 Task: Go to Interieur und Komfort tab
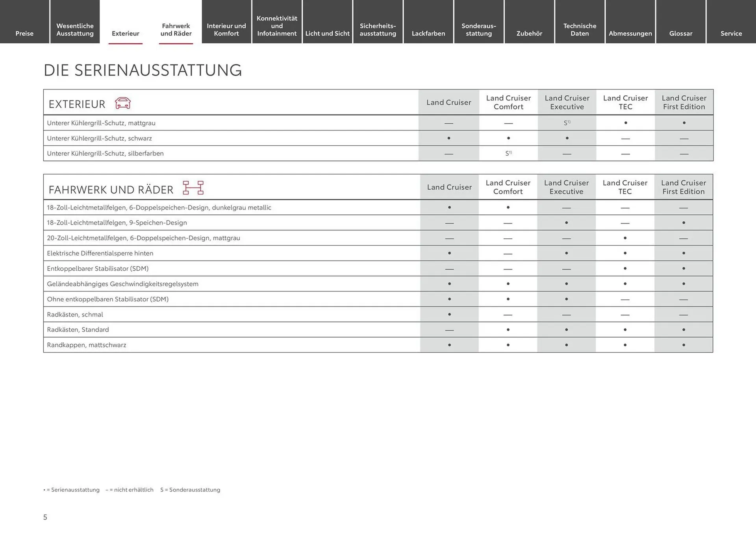point(226,30)
